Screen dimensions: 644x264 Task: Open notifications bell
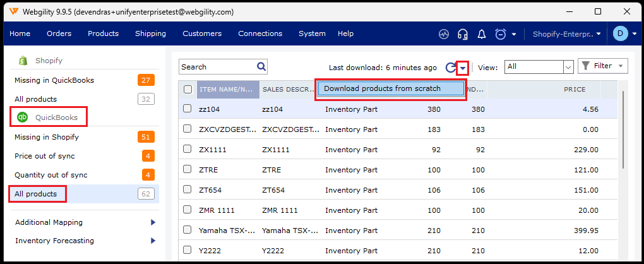[x=481, y=34]
